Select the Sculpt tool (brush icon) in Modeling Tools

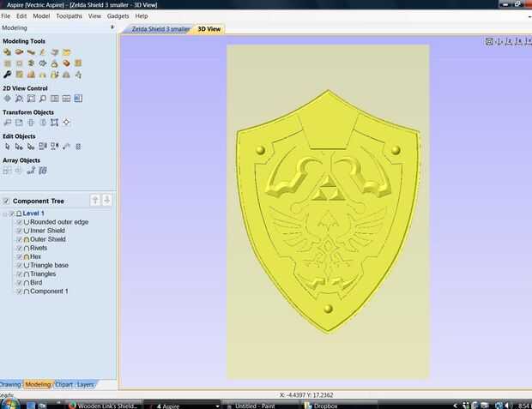(x=43, y=52)
